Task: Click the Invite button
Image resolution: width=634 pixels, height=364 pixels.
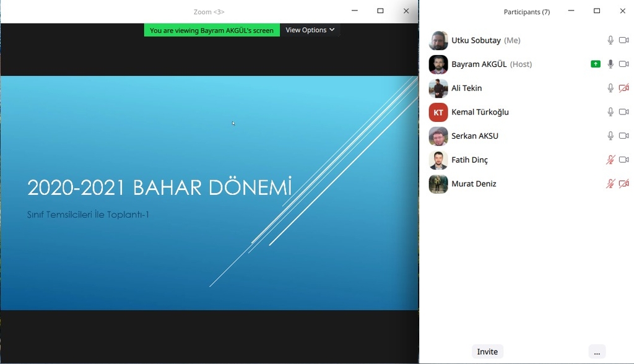Action: click(487, 352)
